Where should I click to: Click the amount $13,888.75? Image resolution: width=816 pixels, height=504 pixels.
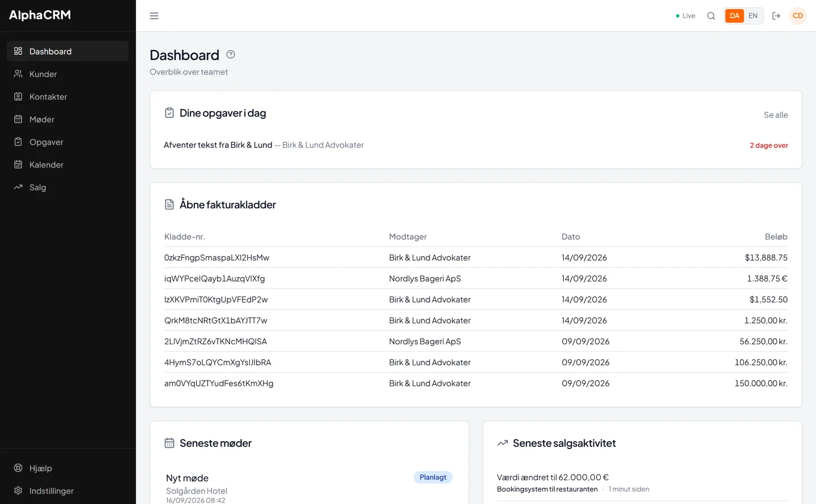(x=766, y=258)
